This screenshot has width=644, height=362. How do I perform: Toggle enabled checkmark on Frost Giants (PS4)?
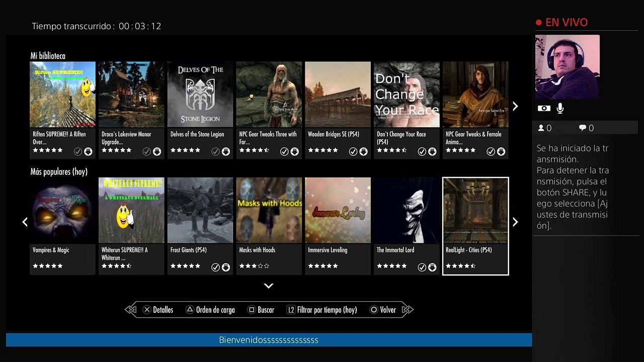click(215, 267)
